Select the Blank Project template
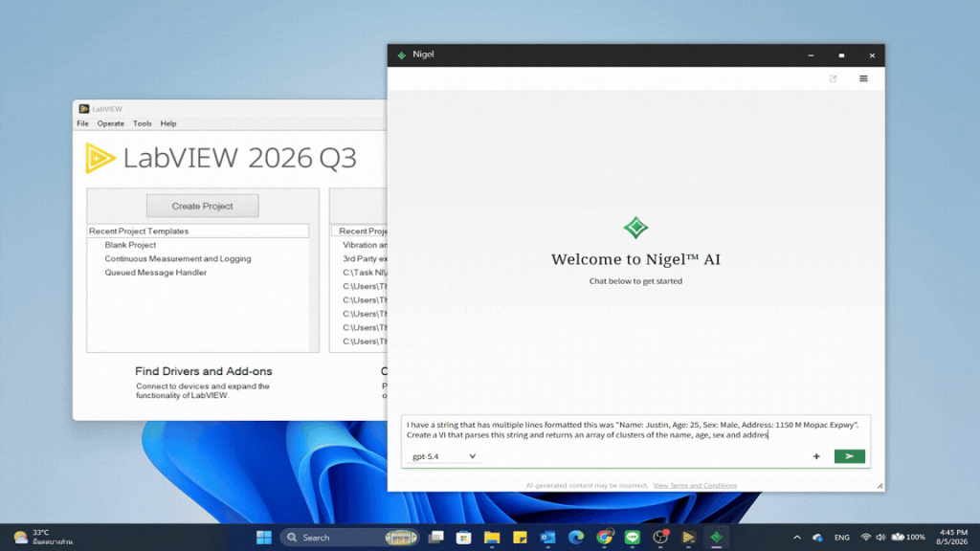This screenshot has height=551, width=980. [x=130, y=245]
